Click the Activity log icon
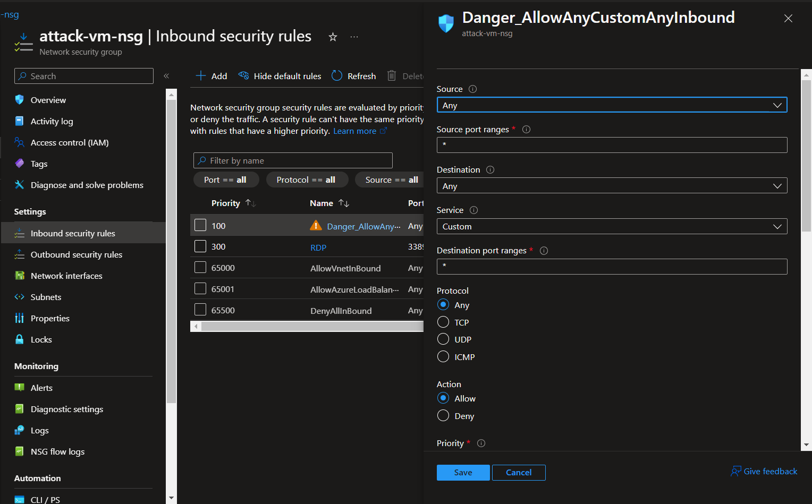The image size is (812, 504). [20, 121]
